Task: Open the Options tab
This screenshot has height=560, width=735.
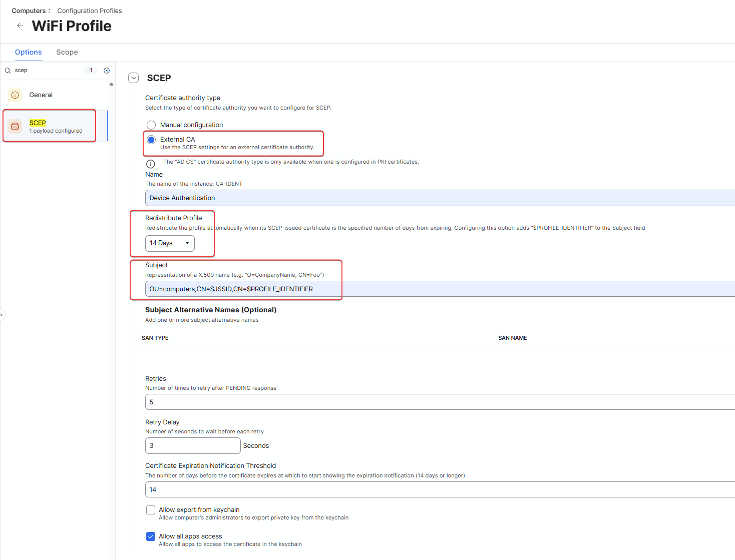Action: point(29,52)
